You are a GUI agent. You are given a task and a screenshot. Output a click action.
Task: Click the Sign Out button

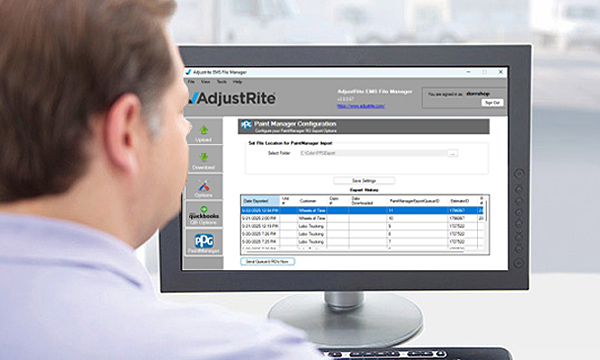click(492, 103)
